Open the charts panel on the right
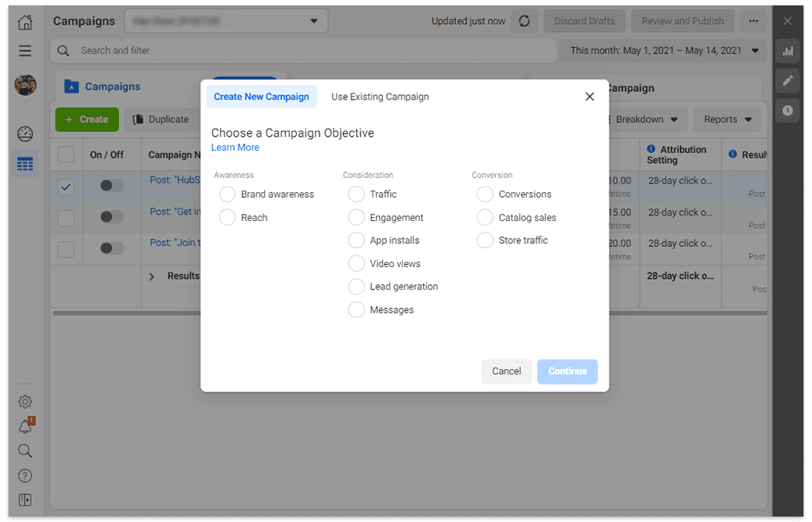Image resolution: width=812 pixels, height=522 pixels. tap(787, 50)
